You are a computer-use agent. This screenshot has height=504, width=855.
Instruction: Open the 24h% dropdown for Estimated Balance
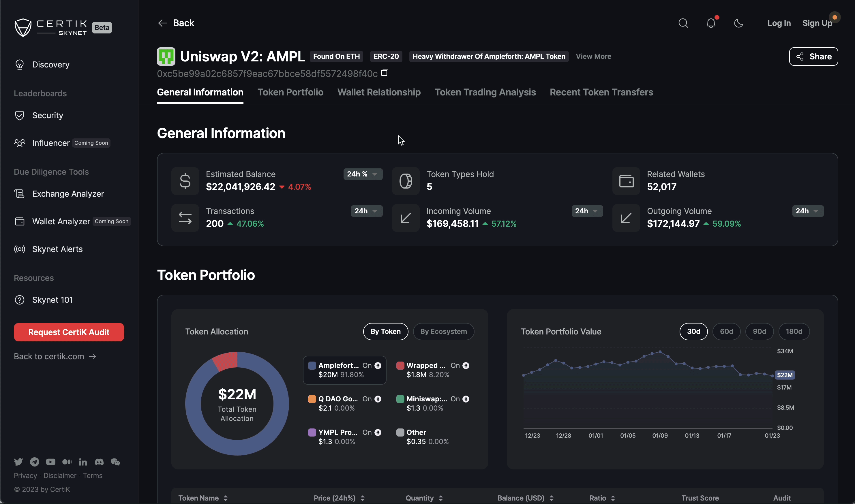point(362,174)
